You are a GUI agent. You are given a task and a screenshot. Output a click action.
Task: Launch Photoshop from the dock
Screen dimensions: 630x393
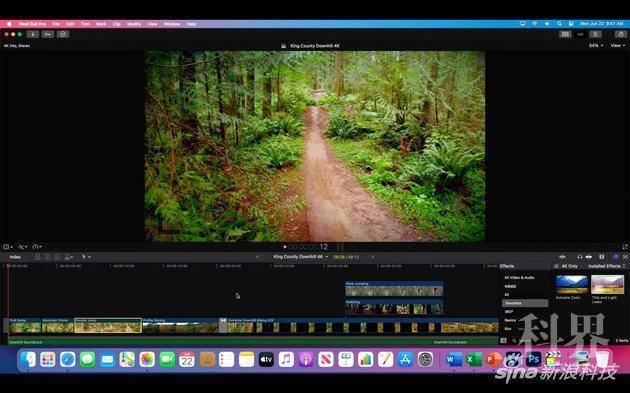[x=533, y=359]
